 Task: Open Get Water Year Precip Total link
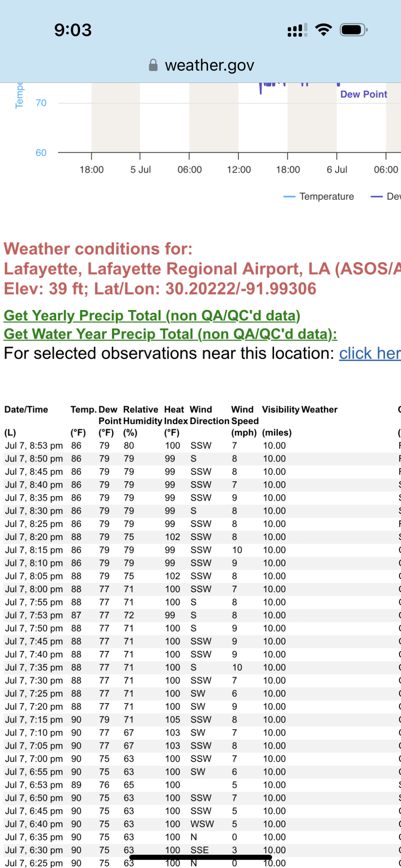170,334
